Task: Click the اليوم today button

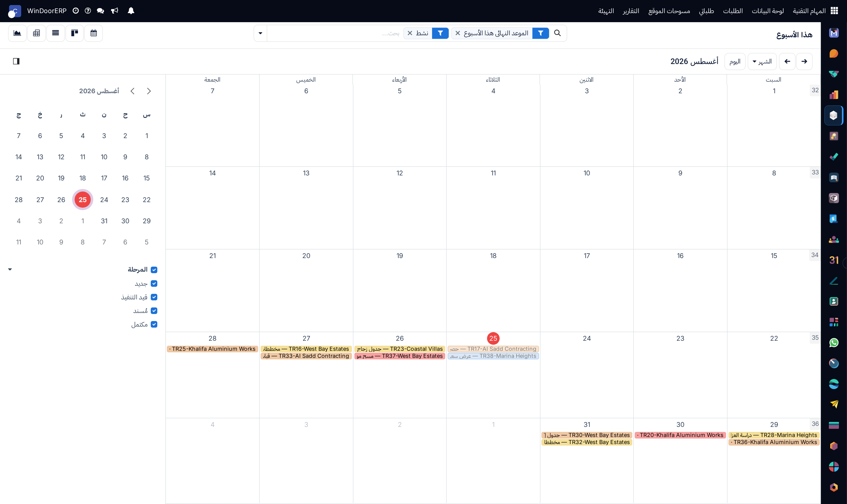Action: coord(735,61)
